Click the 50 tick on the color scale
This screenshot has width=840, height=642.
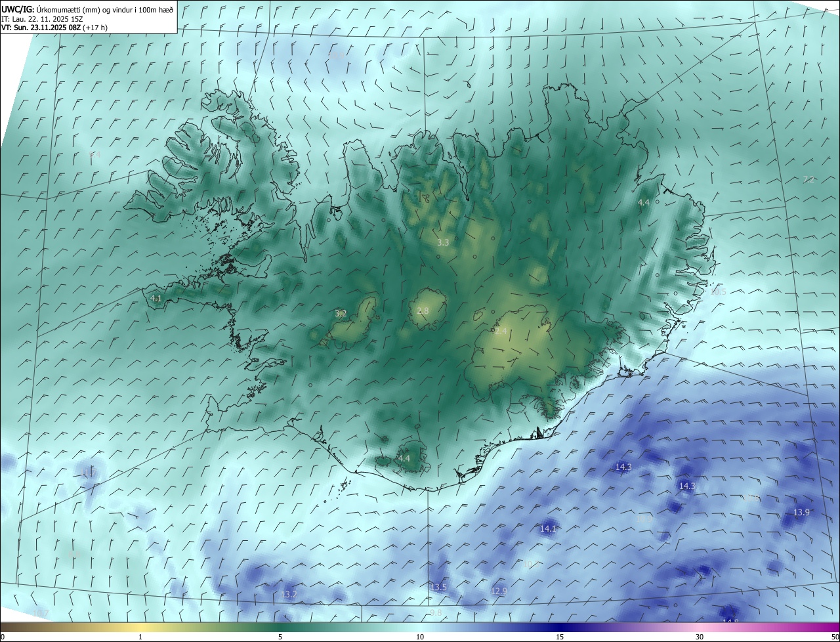[x=835, y=637]
